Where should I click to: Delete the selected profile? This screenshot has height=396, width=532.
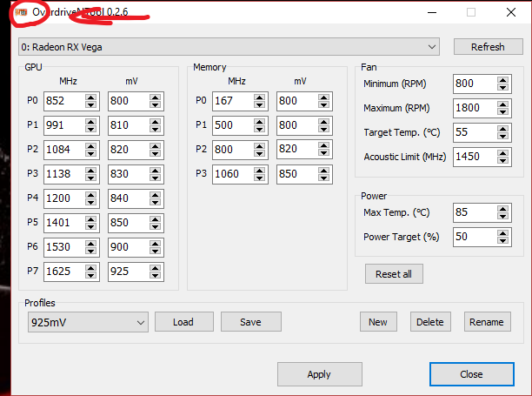[430, 322]
